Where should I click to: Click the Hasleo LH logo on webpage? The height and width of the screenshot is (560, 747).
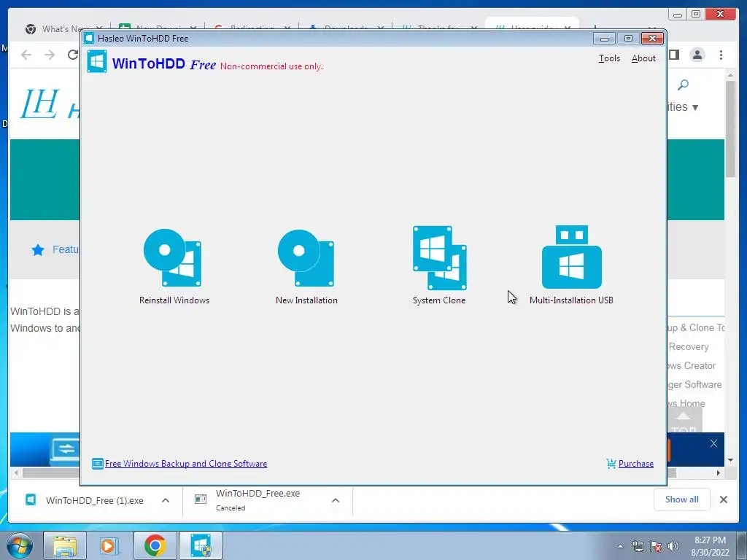click(x=40, y=103)
